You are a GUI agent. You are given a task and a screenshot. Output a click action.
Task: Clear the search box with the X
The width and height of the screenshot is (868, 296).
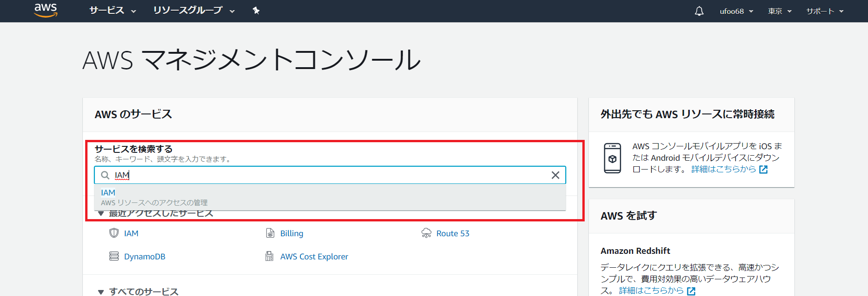tap(556, 175)
